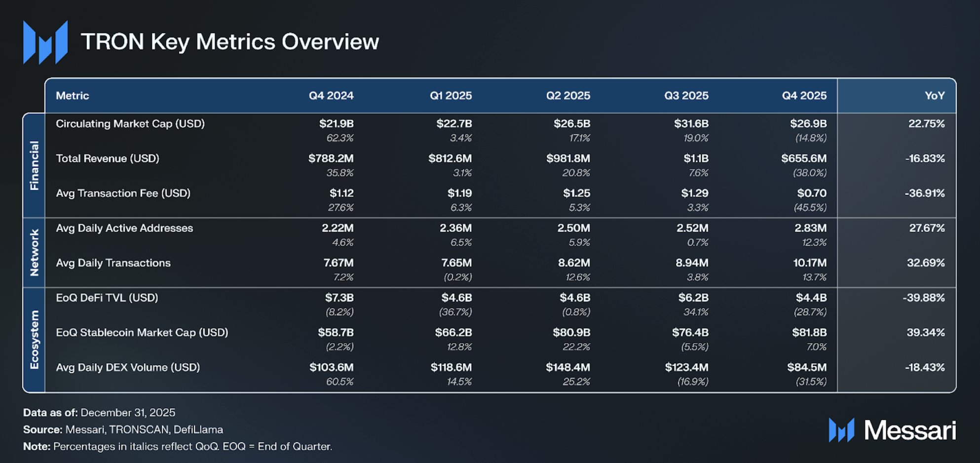
Task: Click the Metric column header
Action: point(72,96)
